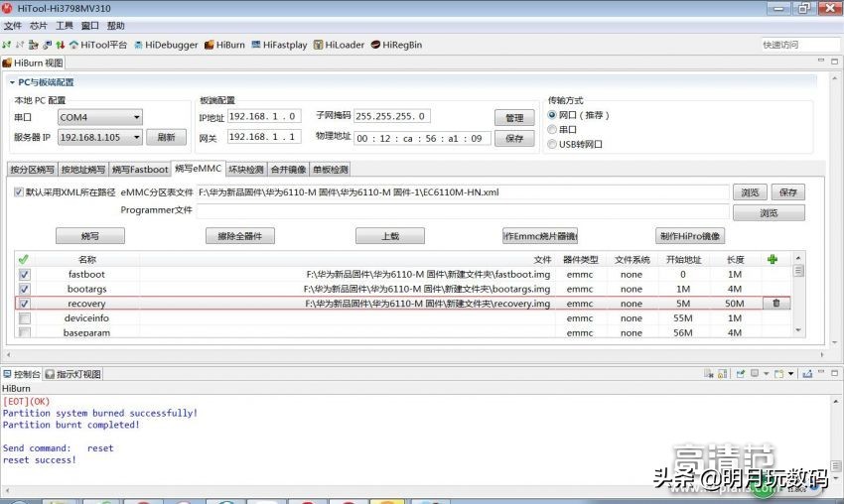Delete the recovery row with the trash icon
844x504 pixels.
[x=776, y=304]
